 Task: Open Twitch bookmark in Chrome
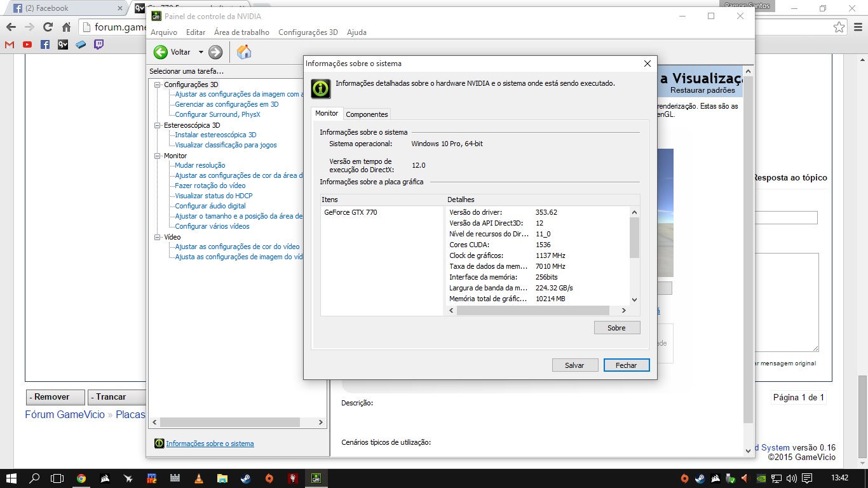(98, 44)
